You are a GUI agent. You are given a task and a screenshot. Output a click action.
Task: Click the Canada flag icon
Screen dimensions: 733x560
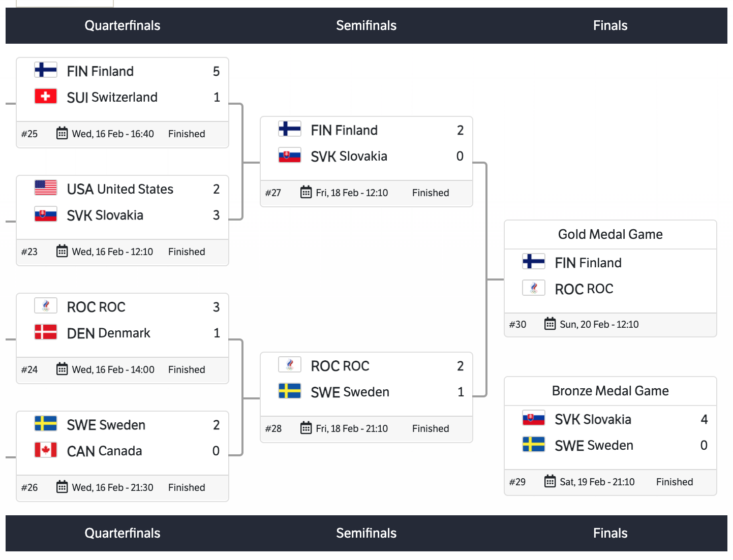click(46, 450)
